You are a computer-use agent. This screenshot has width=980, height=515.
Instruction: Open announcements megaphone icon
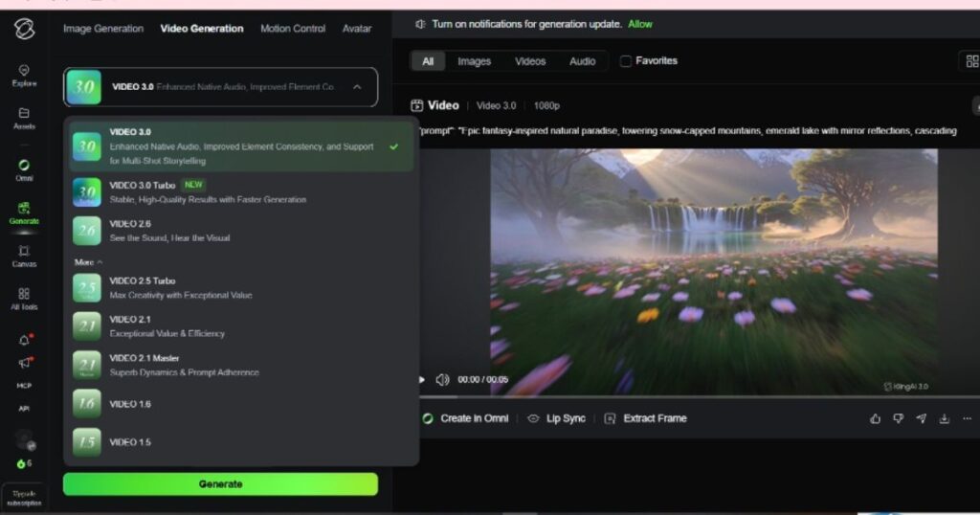coord(24,363)
